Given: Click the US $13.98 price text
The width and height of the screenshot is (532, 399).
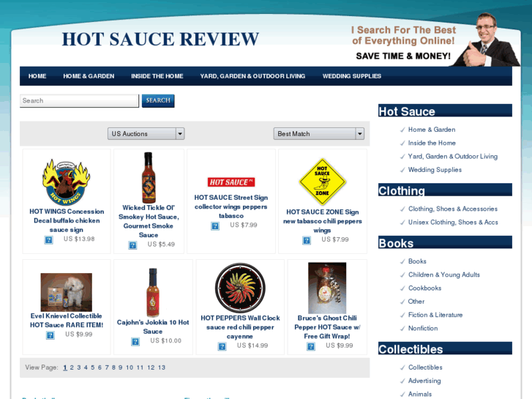Looking at the screenshot, I should 79,239.
